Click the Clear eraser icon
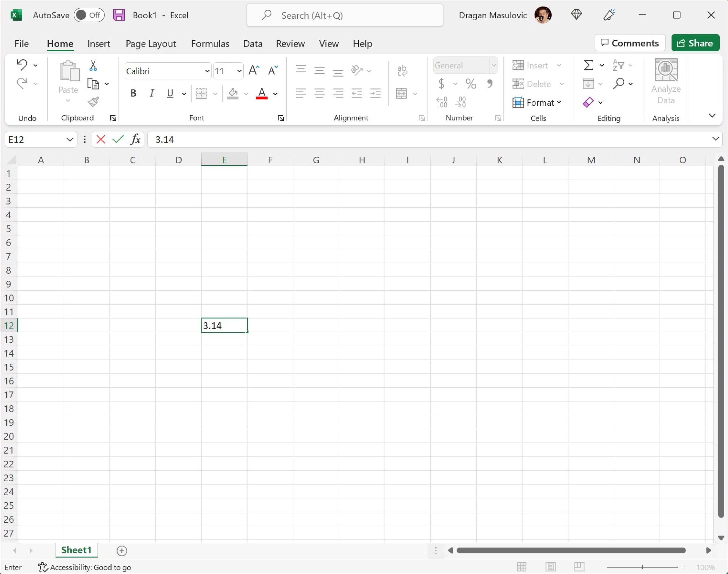 (x=588, y=102)
